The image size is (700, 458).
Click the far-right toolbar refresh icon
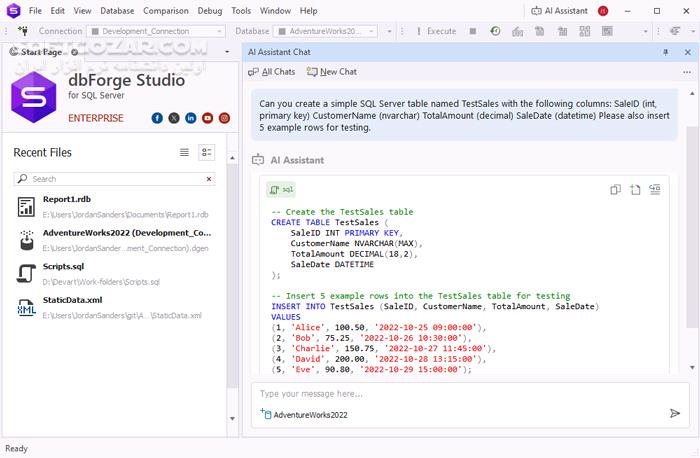point(675,31)
